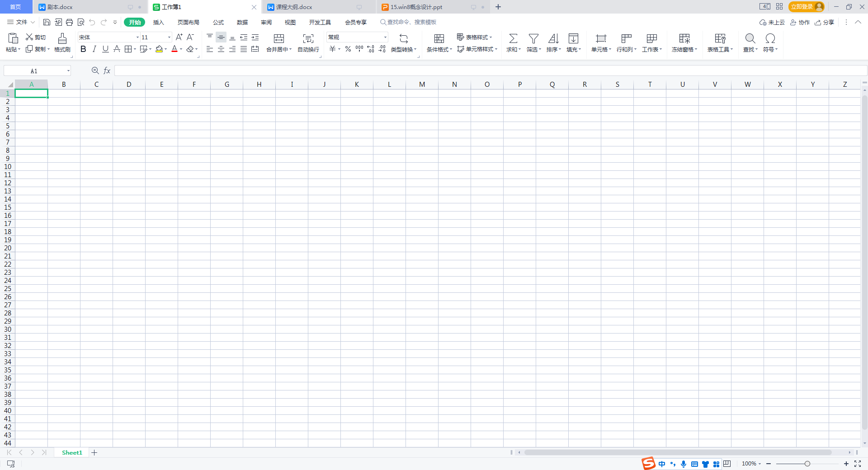The image size is (868, 470).
Task: Click the save icon in quick toolbar
Action: (x=47, y=22)
